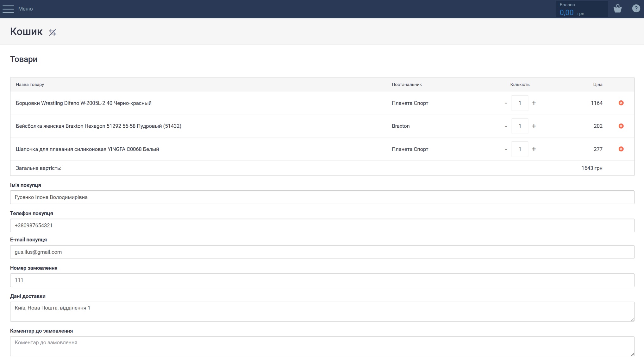Click the price 202

click(598, 126)
